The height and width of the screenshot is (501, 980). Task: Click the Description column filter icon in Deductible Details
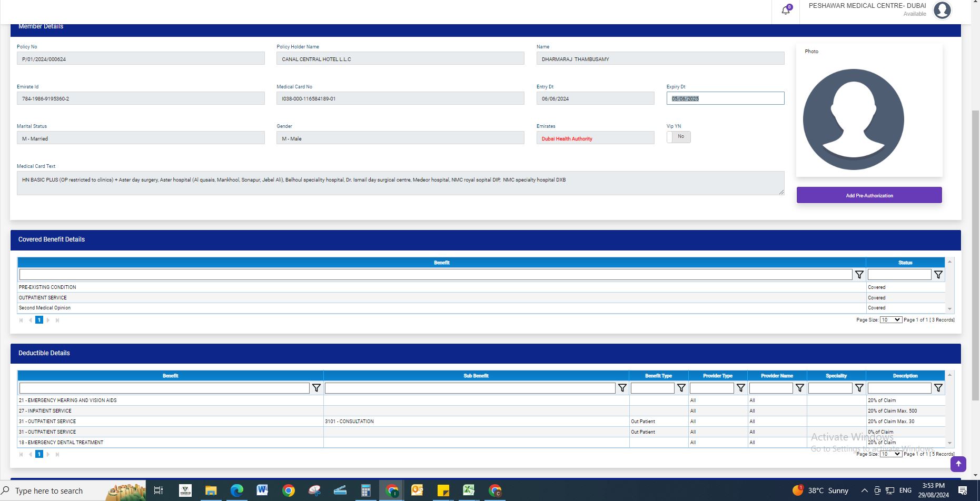click(938, 388)
